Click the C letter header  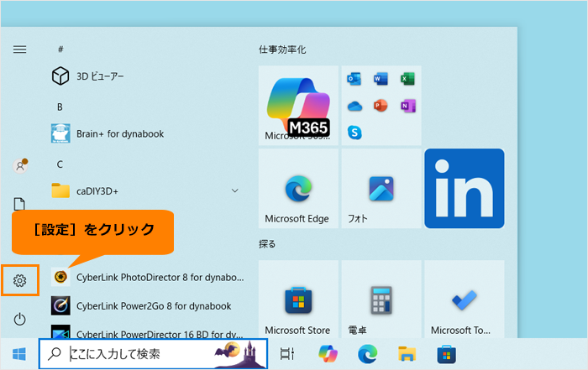point(60,164)
